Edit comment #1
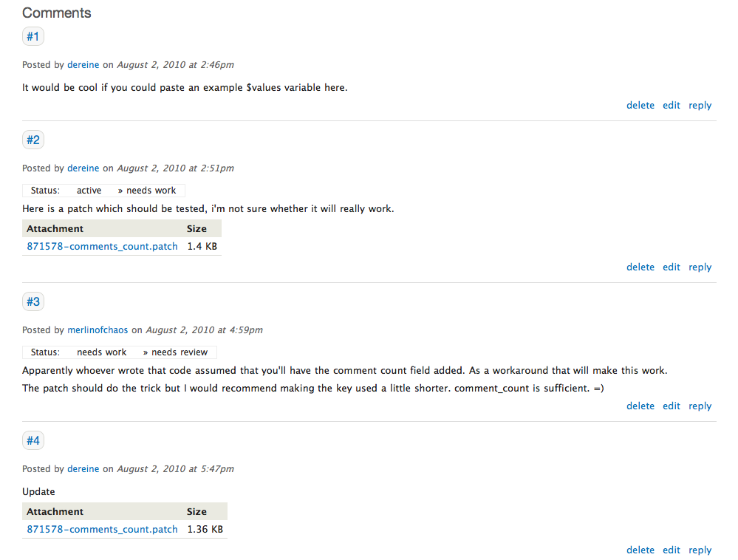This screenshot has width=738, height=560. tap(671, 106)
